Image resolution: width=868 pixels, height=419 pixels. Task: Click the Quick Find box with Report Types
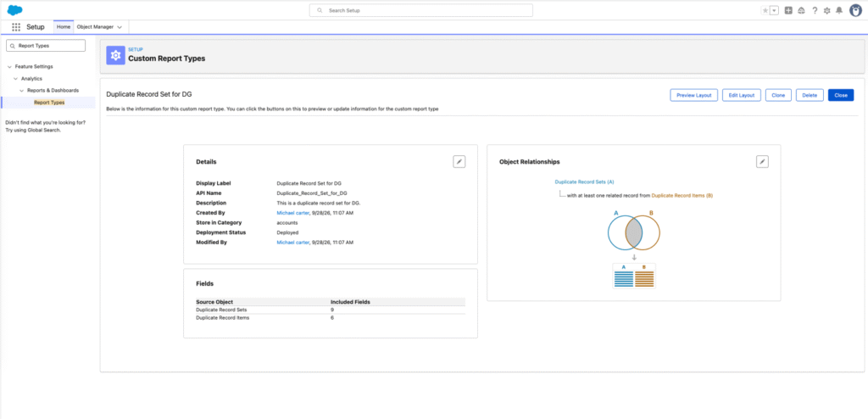[46, 46]
